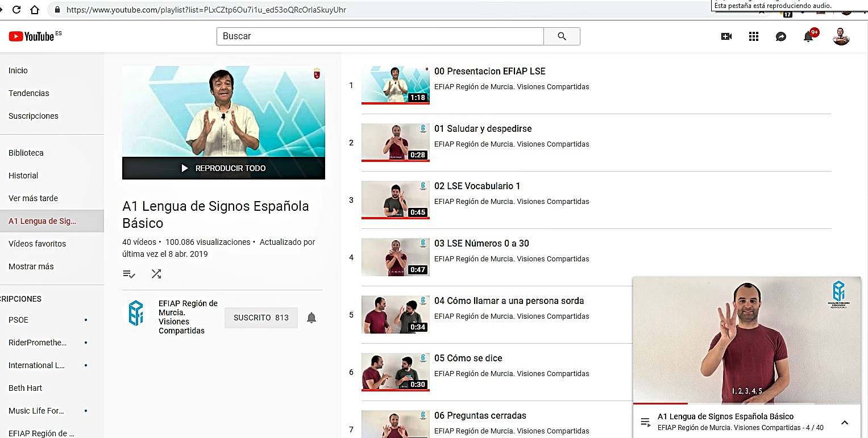
Task: Toggle the channel notification bell next to Suscrito
Action: coord(312,318)
